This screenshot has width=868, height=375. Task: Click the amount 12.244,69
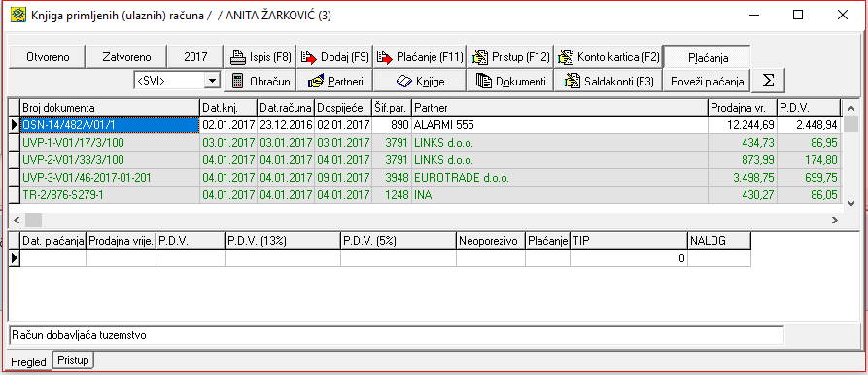(x=743, y=125)
